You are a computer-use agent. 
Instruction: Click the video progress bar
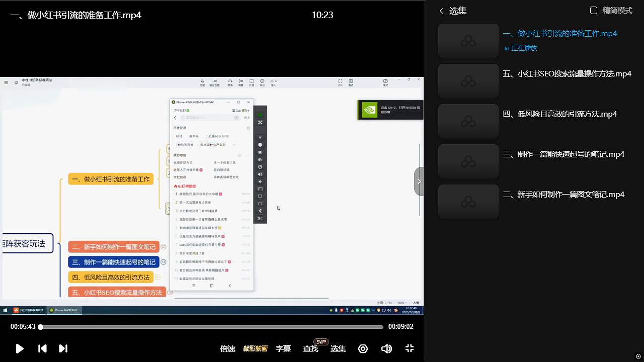tap(211, 327)
